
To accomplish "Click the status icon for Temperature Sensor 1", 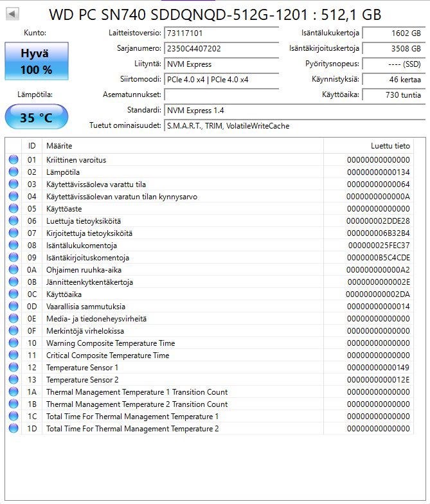I will pyautogui.click(x=13, y=367).
